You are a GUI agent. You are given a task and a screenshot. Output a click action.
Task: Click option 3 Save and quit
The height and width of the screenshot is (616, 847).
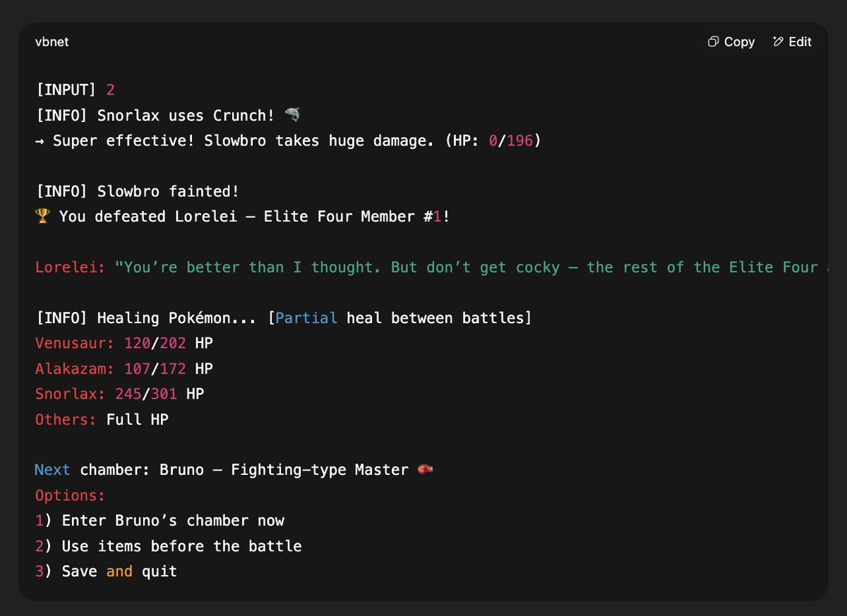pos(106,572)
